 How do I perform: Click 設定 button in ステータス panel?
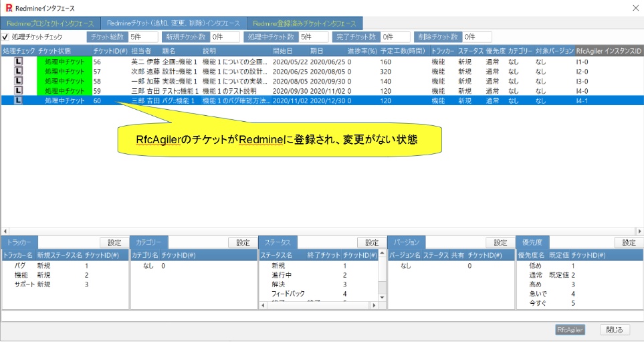[372, 242]
